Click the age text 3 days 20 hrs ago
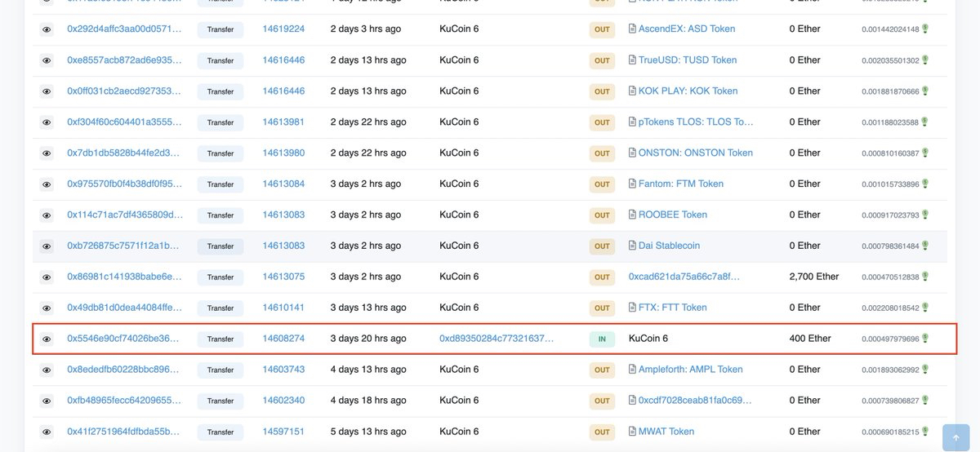 point(368,339)
